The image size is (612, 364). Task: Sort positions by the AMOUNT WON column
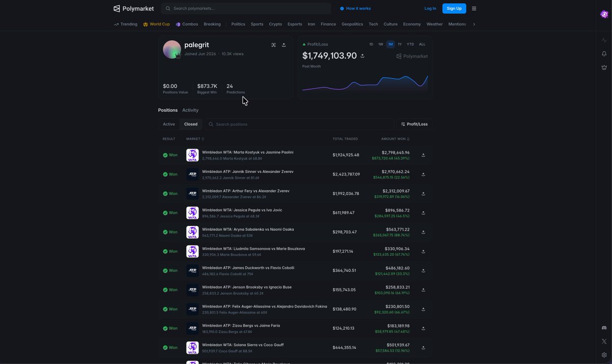[x=395, y=139]
